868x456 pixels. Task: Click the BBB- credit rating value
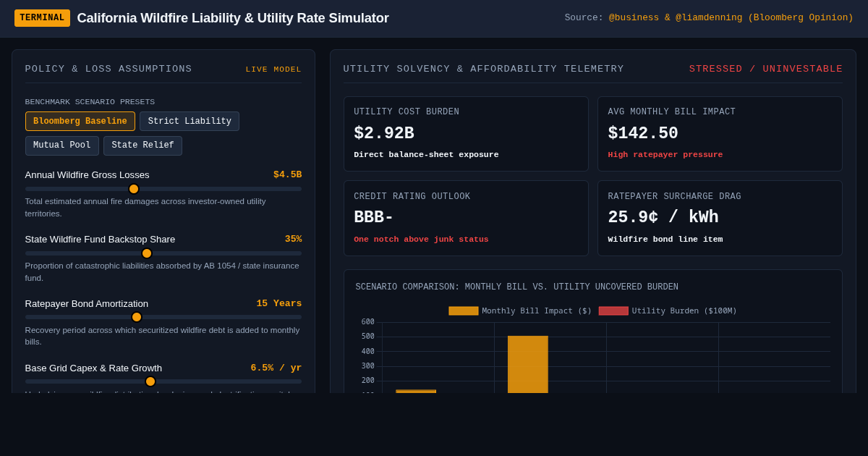point(374,218)
